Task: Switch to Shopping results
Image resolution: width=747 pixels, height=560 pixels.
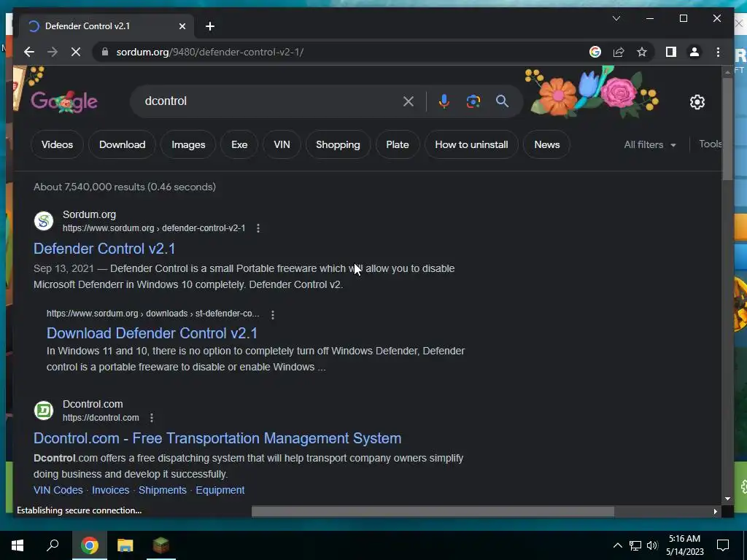Action: (x=338, y=144)
